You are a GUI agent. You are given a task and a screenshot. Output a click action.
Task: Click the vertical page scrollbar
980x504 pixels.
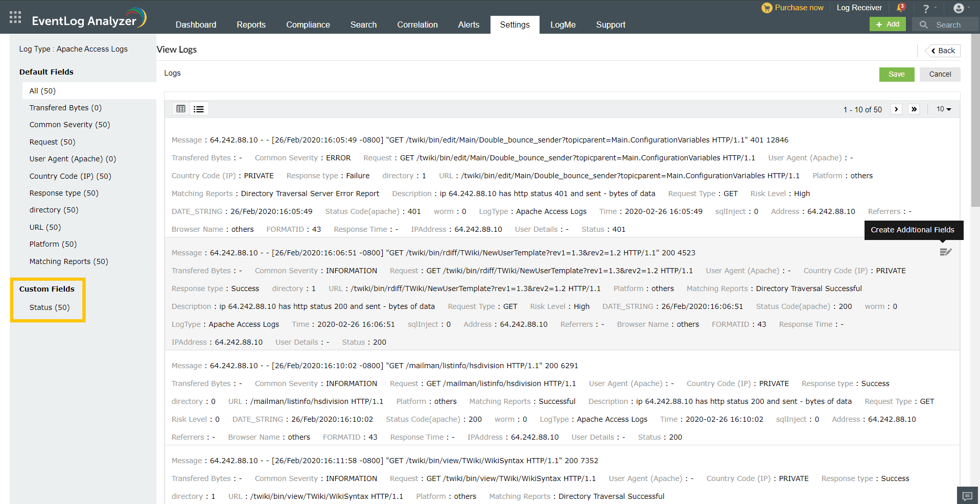(x=975, y=120)
